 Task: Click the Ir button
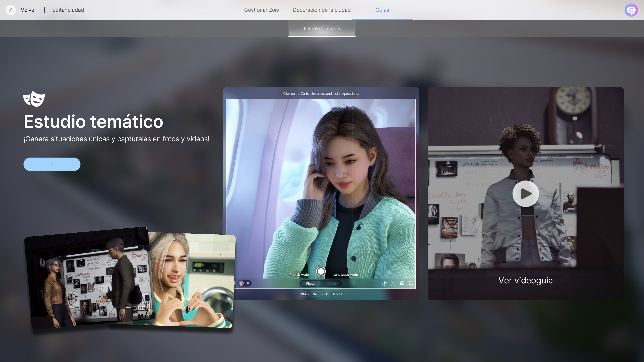(x=52, y=164)
